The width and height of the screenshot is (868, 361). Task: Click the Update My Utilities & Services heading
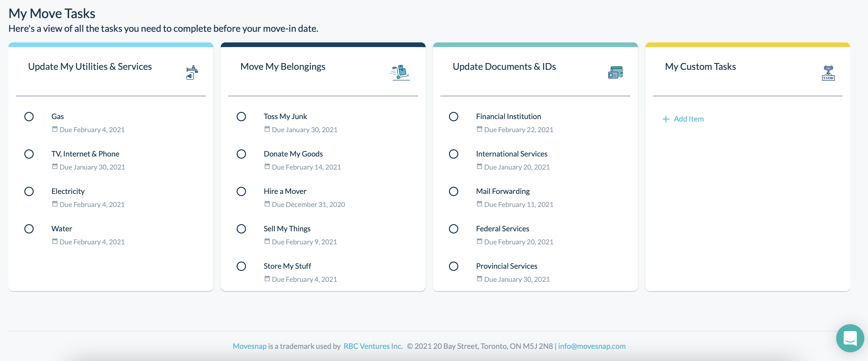90,66
